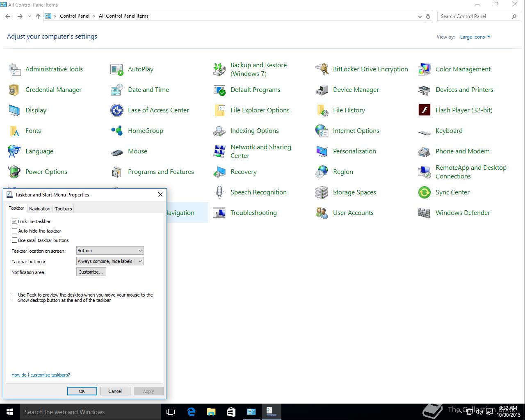
Task: Click the Edge browser taskbar icon
Action: tap(191, 412)
